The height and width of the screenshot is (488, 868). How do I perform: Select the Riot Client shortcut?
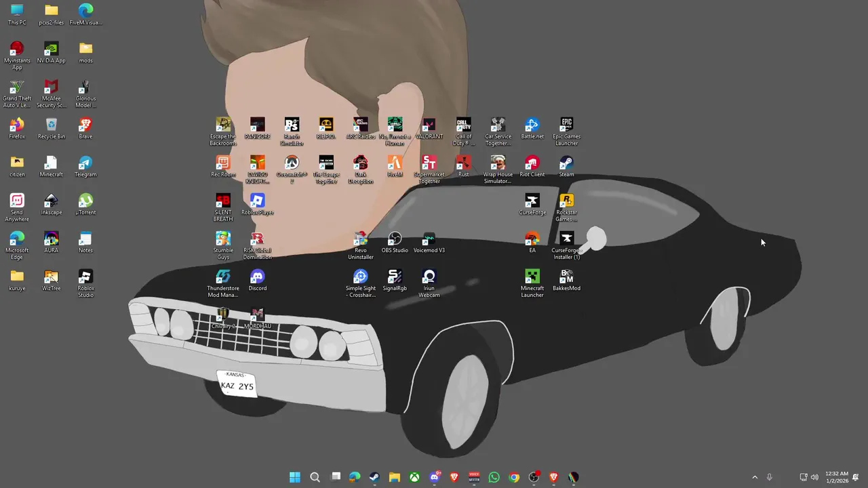tap(532, 166)
